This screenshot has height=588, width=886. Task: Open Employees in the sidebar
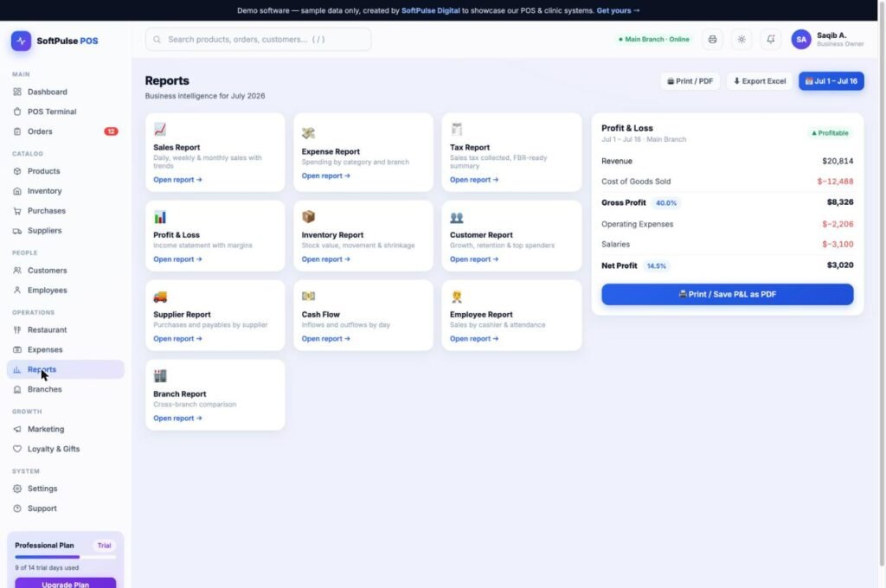click(x=66, y=291)
